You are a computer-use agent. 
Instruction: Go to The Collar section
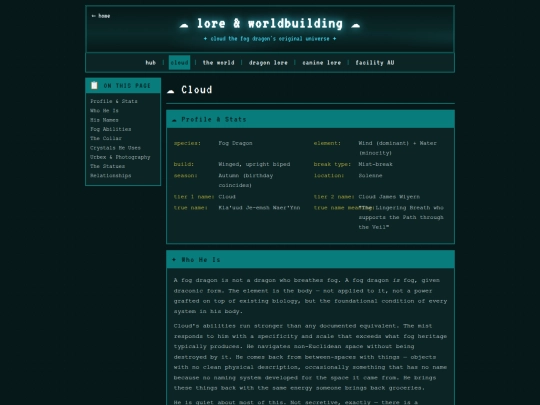[106, 138]
